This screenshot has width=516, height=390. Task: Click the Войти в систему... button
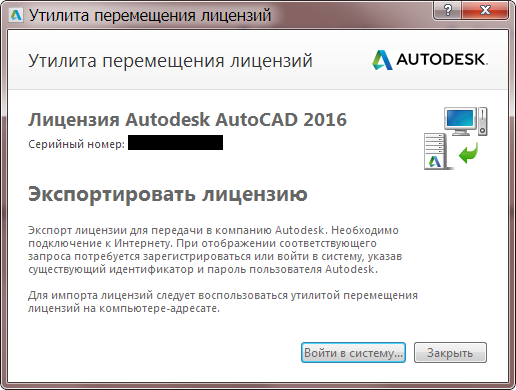click(353, 353)
